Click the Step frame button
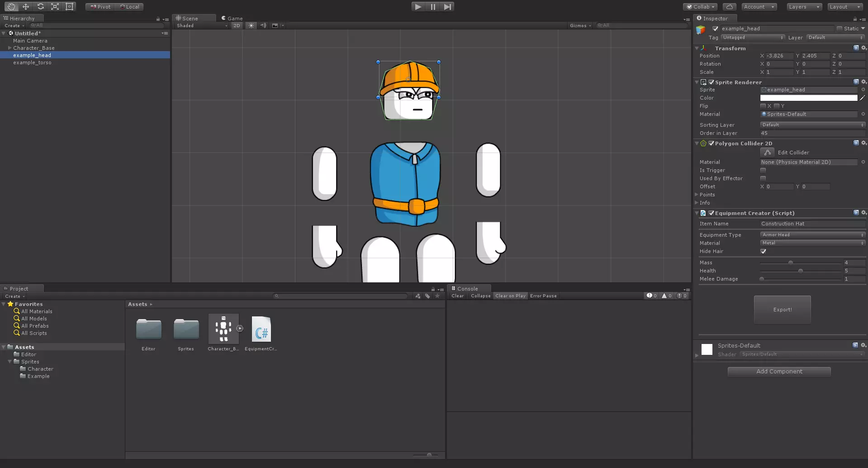 tap(447, 7)
